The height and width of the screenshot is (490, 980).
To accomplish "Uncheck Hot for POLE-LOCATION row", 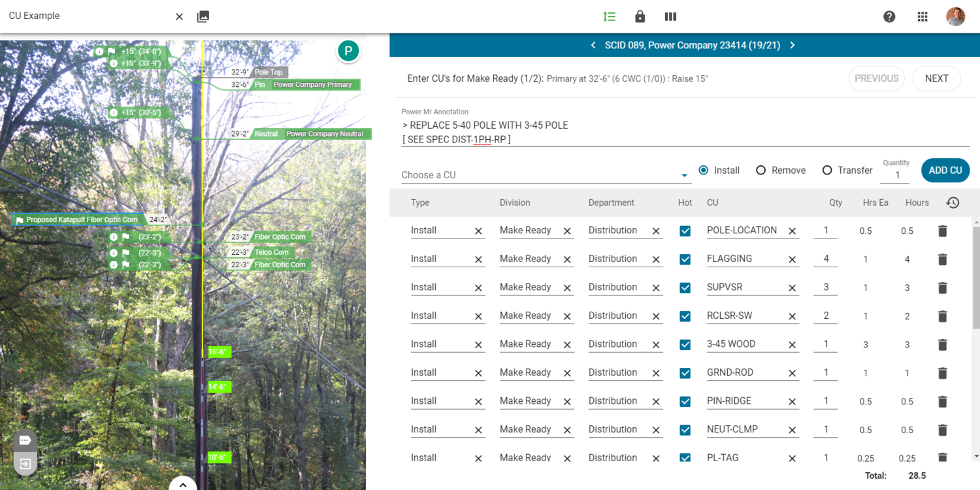I will 685,231.
